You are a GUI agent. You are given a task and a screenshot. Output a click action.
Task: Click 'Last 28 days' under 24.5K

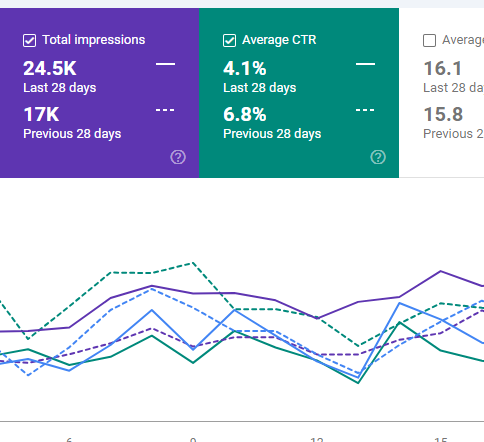(60, 88)
